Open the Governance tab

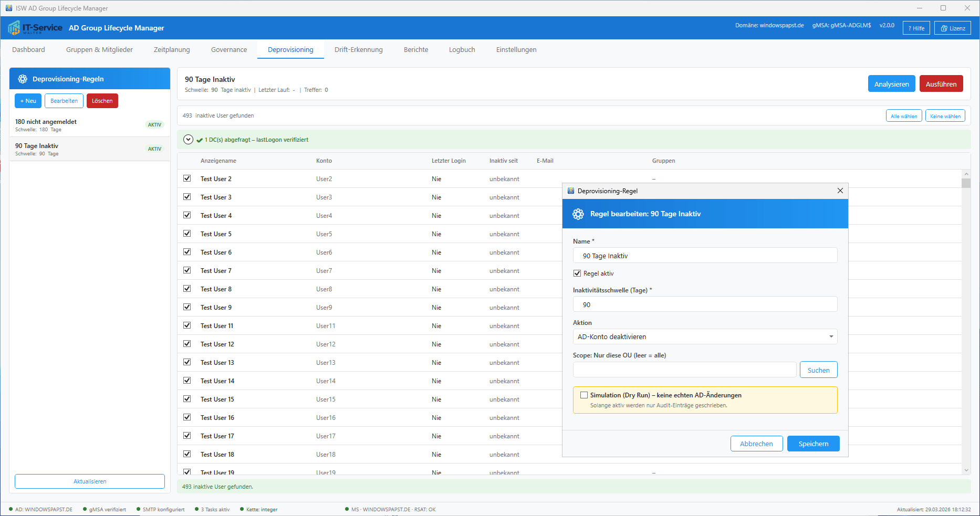(228, 50)
